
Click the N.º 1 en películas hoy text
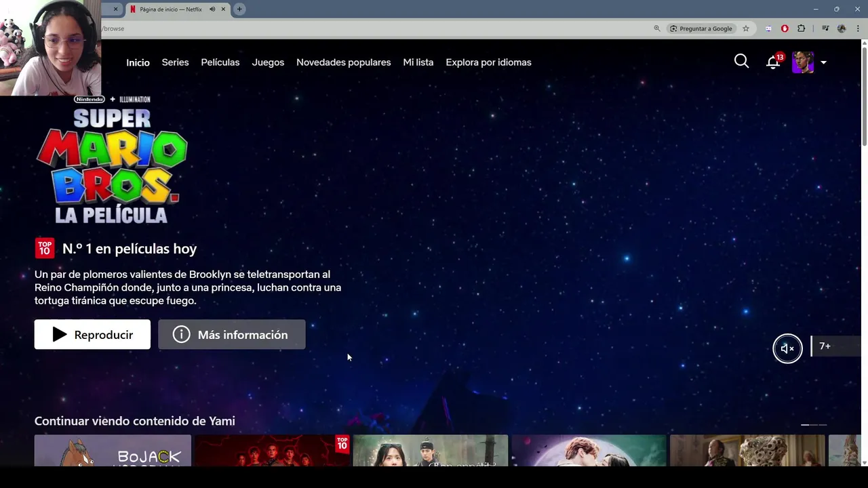click(x=130, y=249)
